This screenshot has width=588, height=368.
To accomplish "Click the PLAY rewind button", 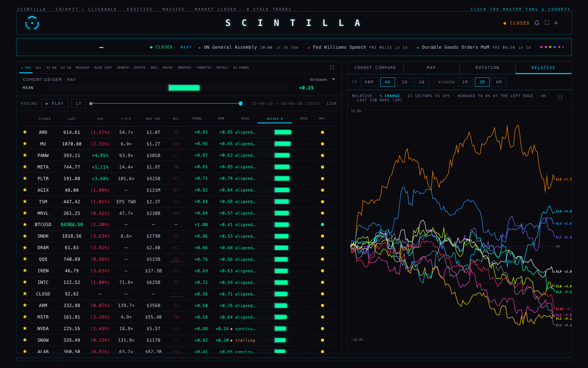I will 55,103.
